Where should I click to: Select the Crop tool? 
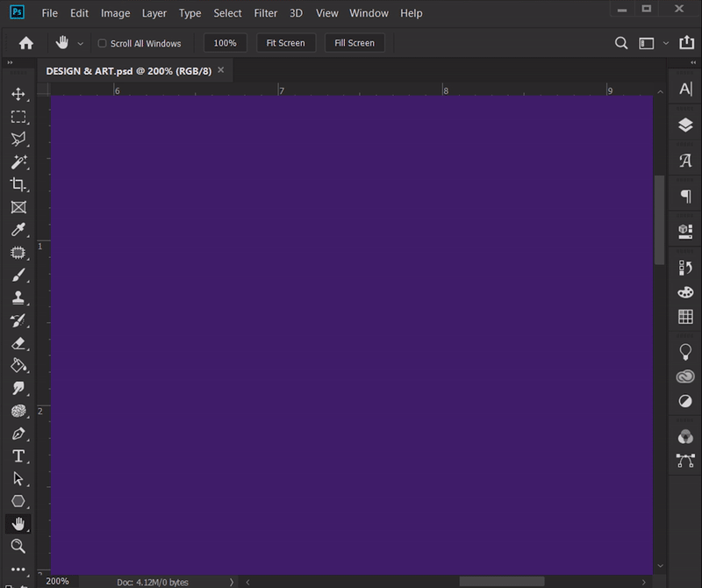tap(18, 184)
